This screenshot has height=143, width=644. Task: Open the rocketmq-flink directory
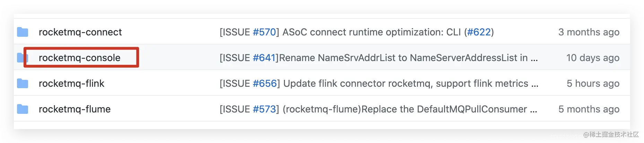pos(71,83)
